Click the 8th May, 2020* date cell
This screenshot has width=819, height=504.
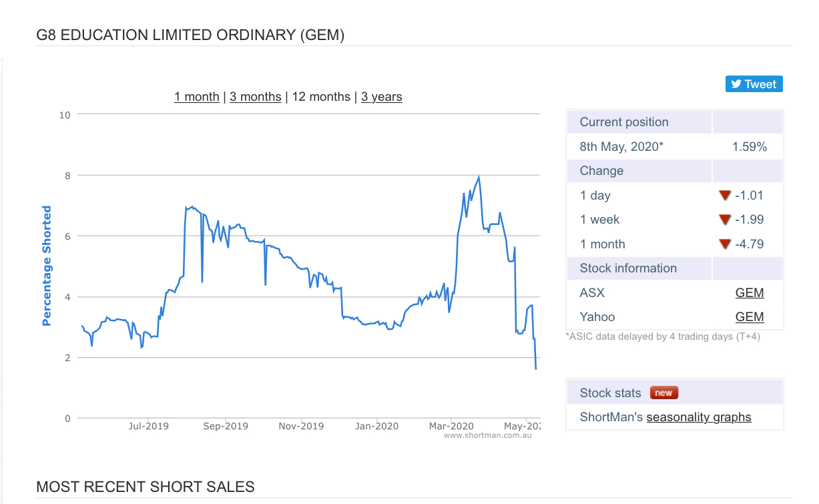point(621,147)
